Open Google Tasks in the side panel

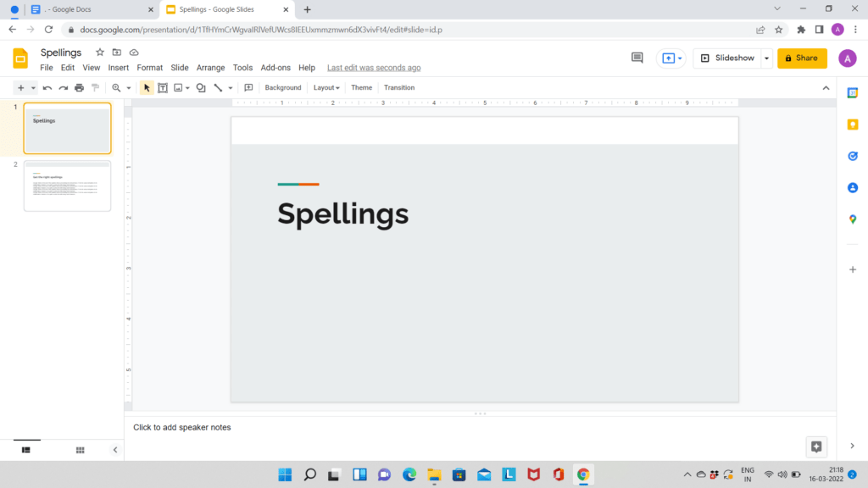[x=853, y=156]
